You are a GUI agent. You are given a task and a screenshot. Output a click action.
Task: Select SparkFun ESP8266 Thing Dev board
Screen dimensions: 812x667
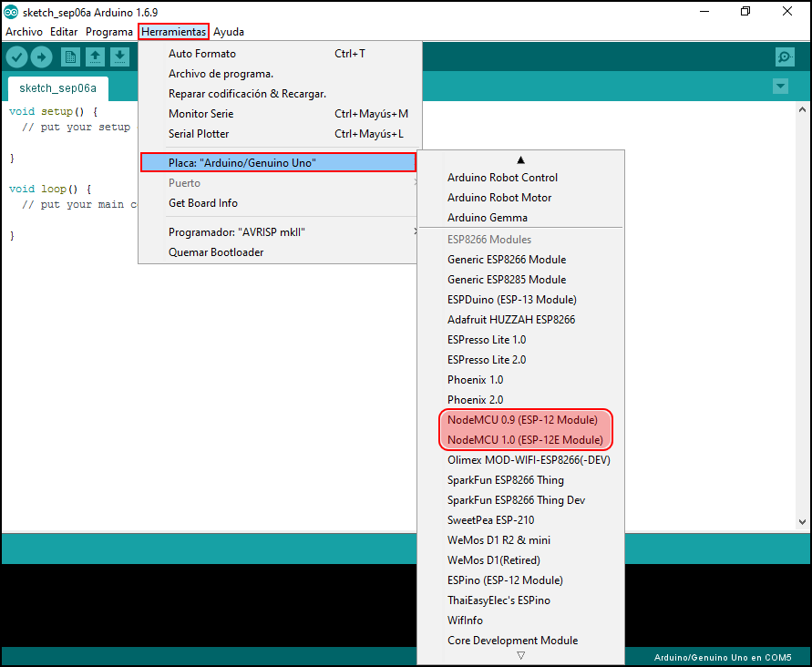click(520, 500)
